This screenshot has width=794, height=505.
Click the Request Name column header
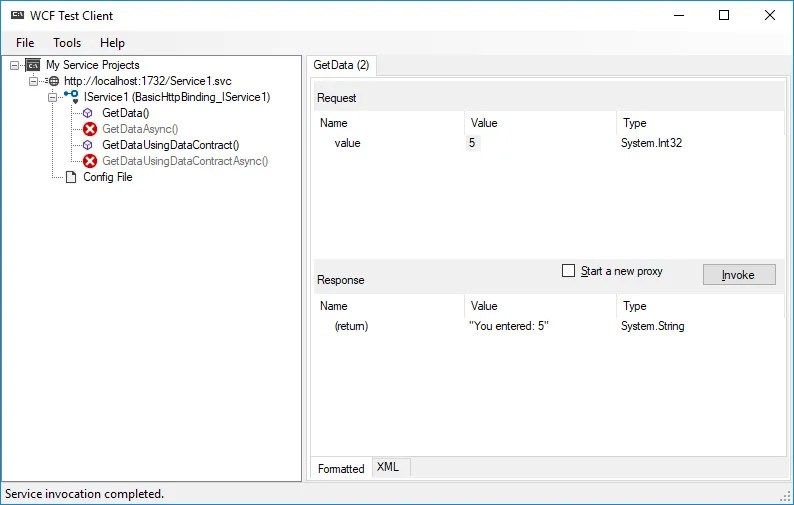pos(388,123)
